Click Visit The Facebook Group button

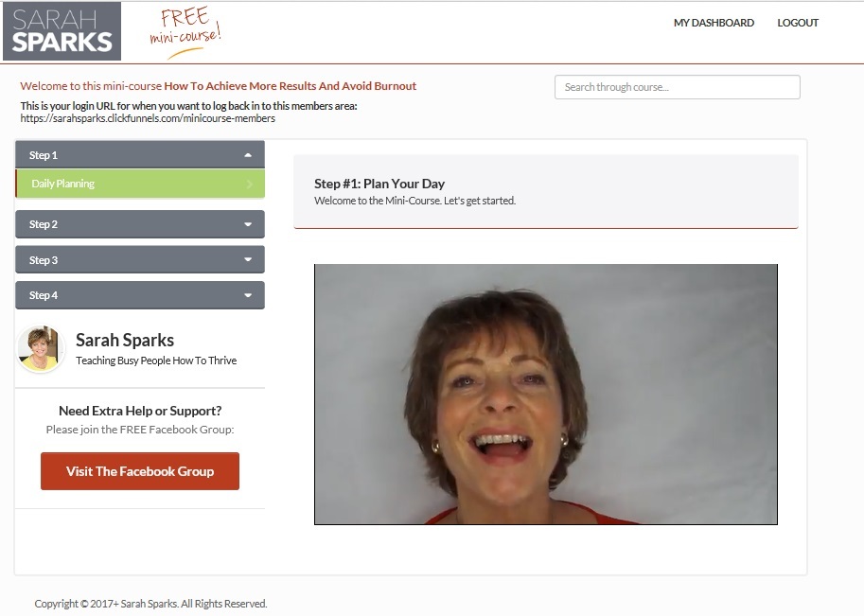pos(140,471)
